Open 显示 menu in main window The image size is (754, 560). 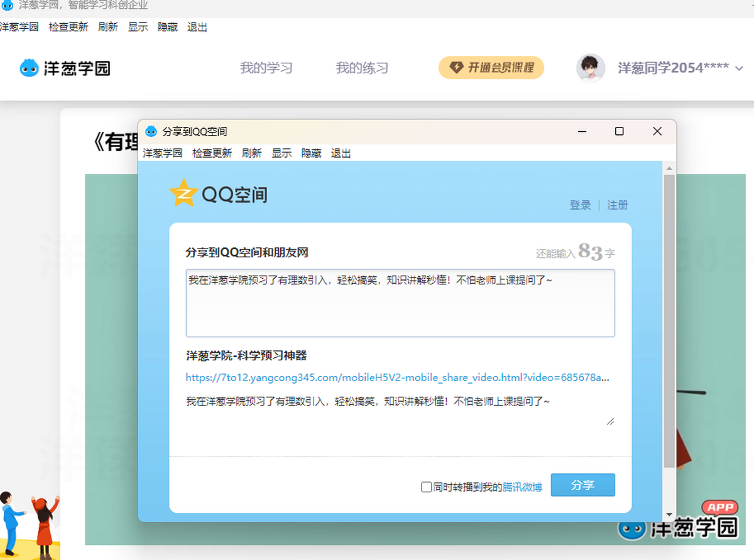[138, 27]
